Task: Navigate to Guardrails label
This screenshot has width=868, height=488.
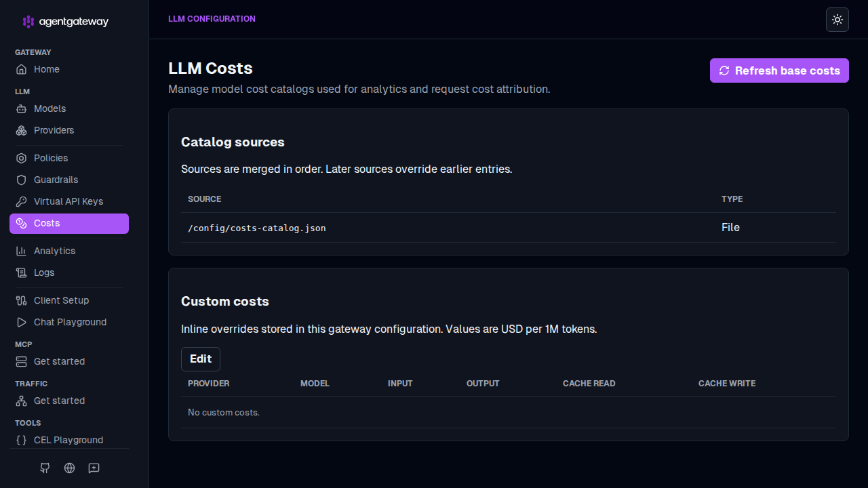Action: tap(56, 180)
